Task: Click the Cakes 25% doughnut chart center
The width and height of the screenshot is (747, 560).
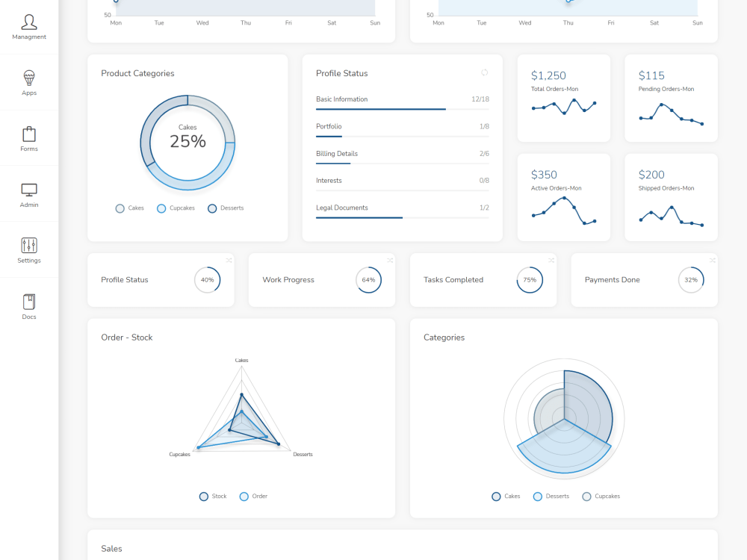Action: pyautogui.click(x=187, y=143)
